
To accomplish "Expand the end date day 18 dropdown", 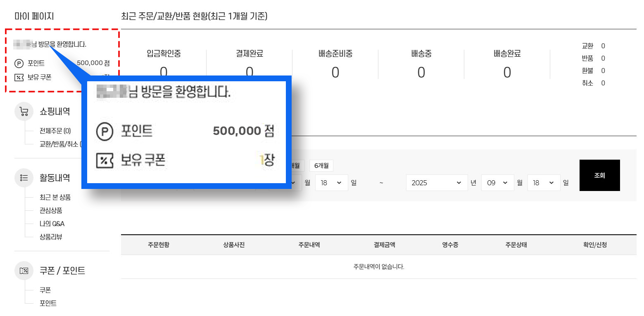I will (543, 183).
